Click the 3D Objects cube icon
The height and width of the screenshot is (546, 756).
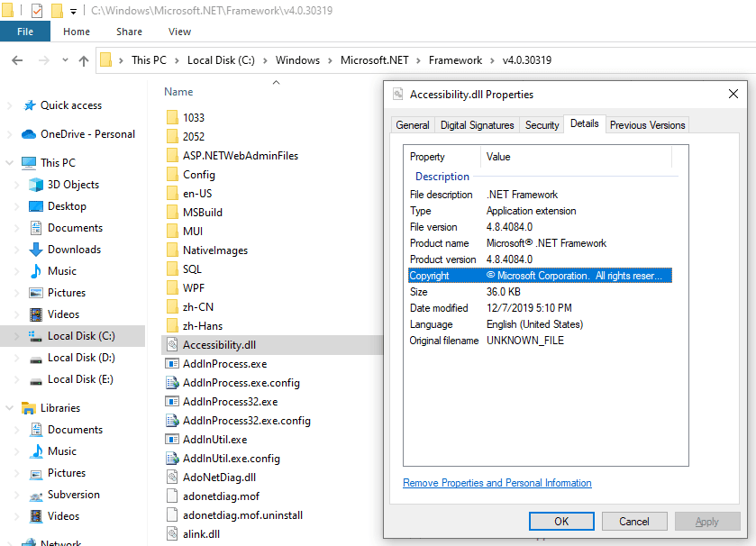[36, 185]
